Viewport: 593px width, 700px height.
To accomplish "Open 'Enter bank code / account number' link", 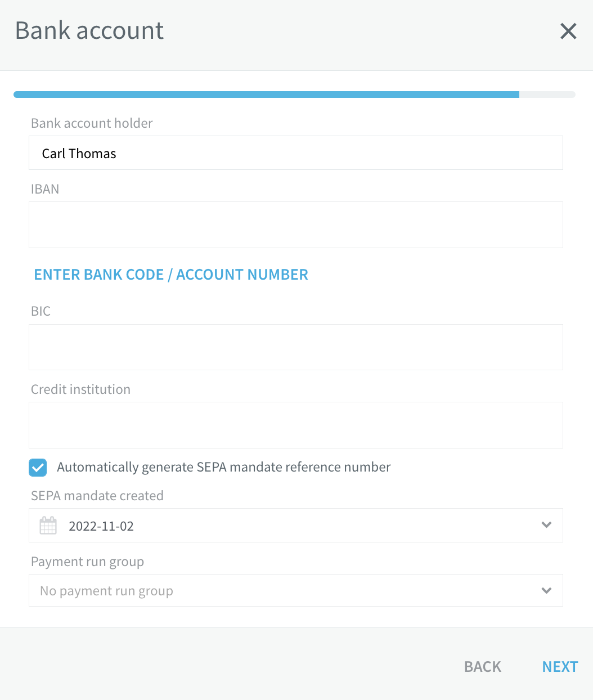I will [171, 275].
